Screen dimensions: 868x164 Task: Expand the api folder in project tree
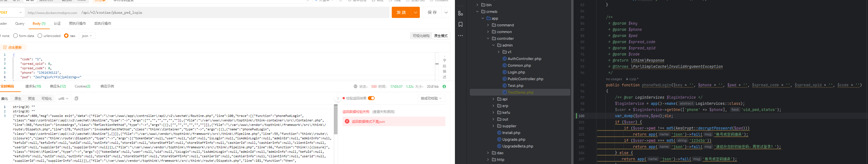click(493, 99)
